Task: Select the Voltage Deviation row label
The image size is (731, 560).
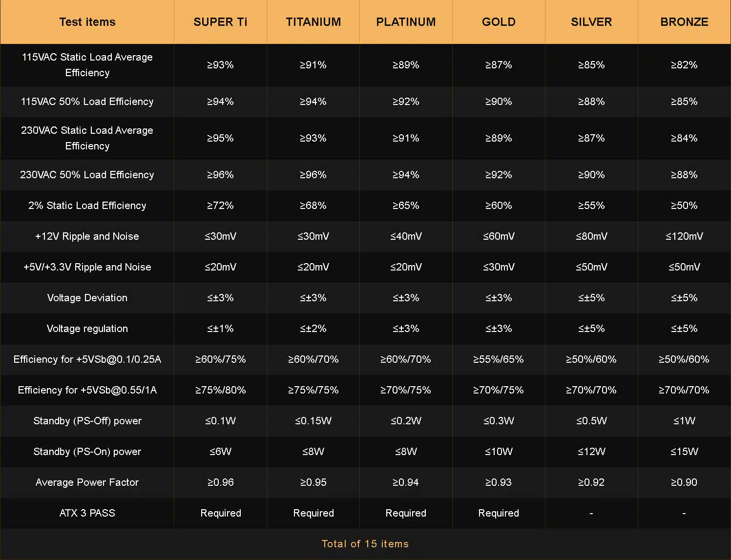Action: (87, 298)
